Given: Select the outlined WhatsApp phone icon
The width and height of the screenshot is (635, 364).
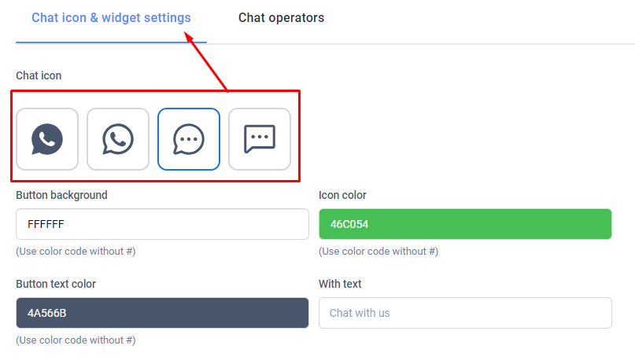Looking at the screenshot, I should 118,139.
